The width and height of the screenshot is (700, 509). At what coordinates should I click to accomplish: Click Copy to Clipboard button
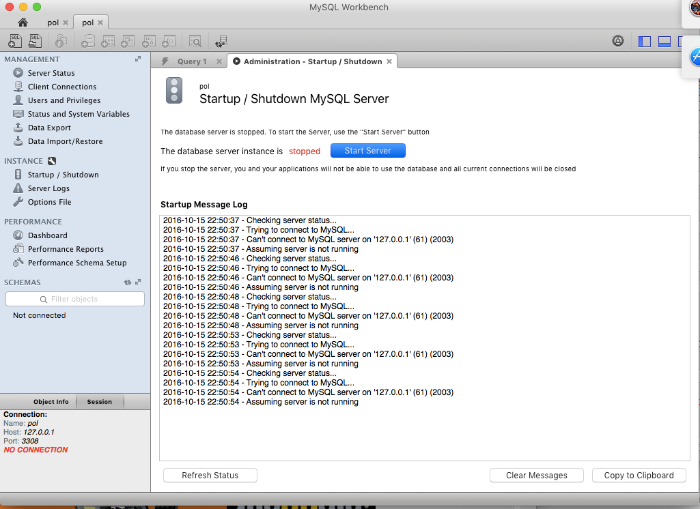click(x=639, y=476)
